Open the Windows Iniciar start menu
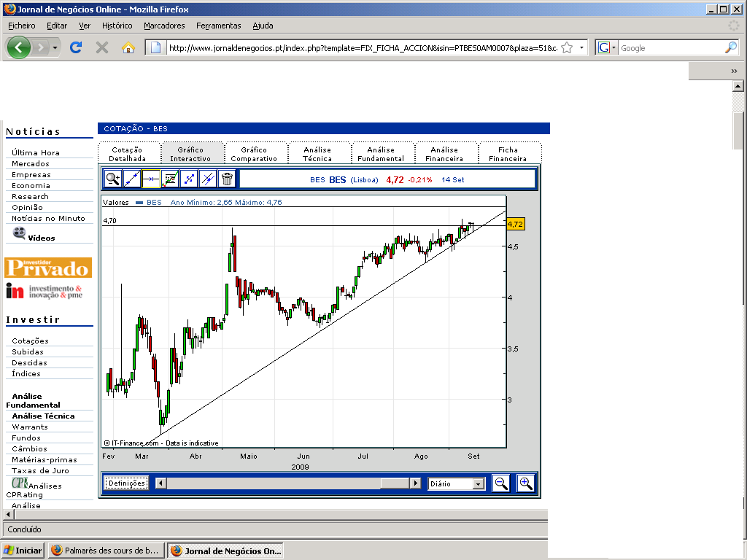Screen dimensions: 747x560 point(23,551)
